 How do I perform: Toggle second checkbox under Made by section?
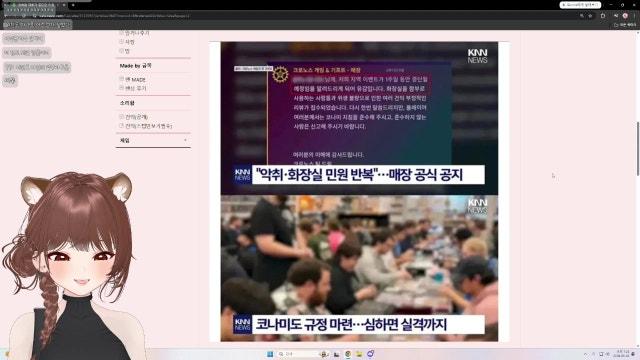(x=121, y=88)
